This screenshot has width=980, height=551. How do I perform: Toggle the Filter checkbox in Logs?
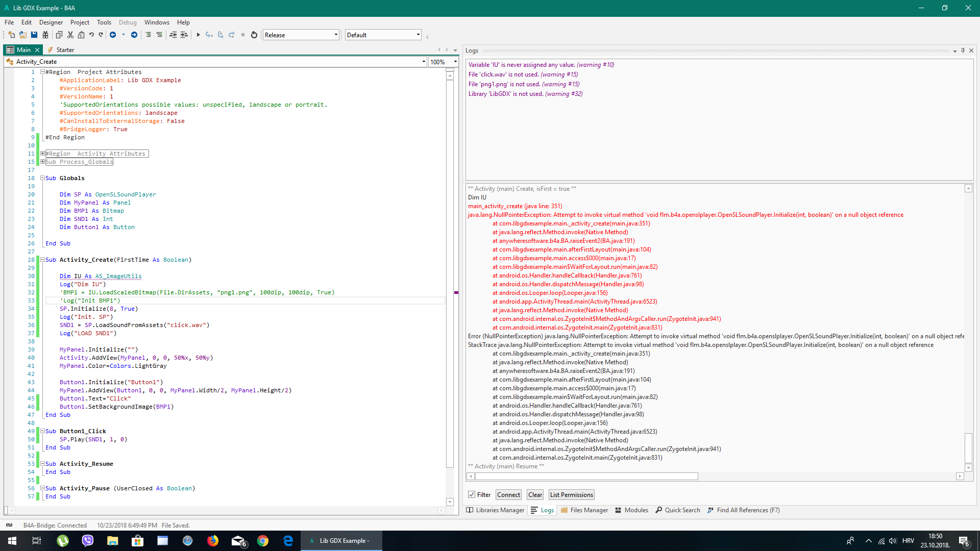(x=472, y=495)
